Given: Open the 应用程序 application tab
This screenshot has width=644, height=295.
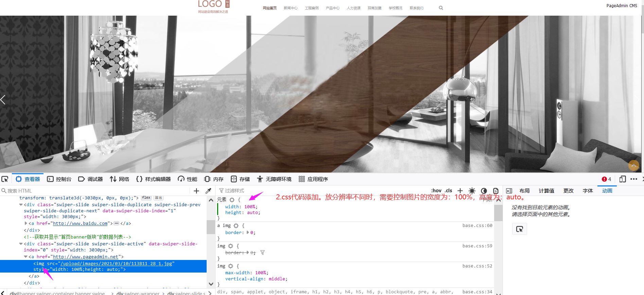Looking at the screenshot, I should coord(313,179).
